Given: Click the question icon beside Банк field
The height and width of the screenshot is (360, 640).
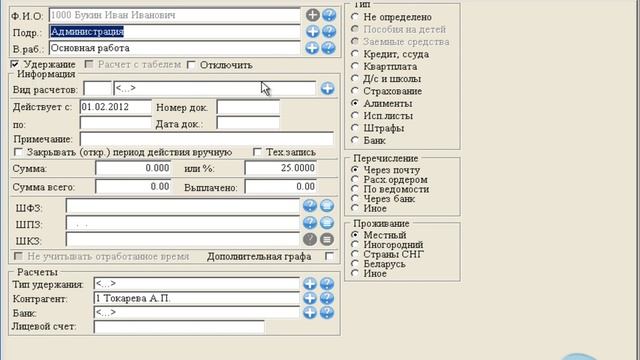Looking at the screenshot, I should [x=327, y=313].
